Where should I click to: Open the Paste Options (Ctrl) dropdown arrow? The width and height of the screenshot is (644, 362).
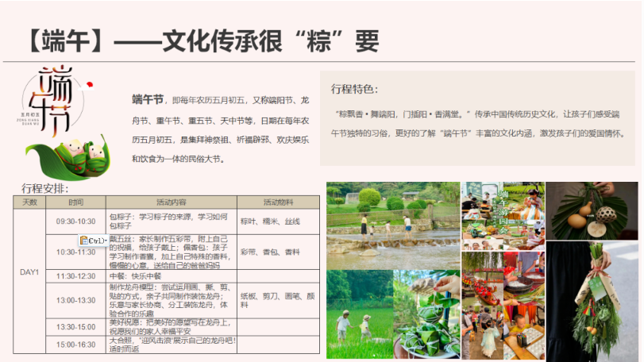[x=105, y=241]
